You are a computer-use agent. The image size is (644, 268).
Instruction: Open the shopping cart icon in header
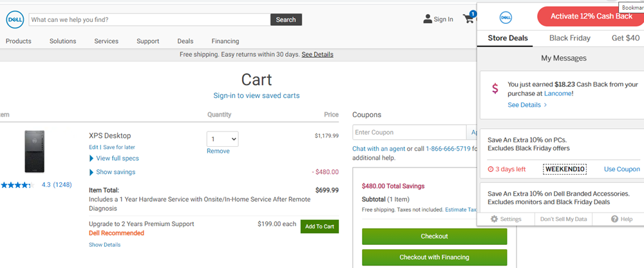coord(469,18)
